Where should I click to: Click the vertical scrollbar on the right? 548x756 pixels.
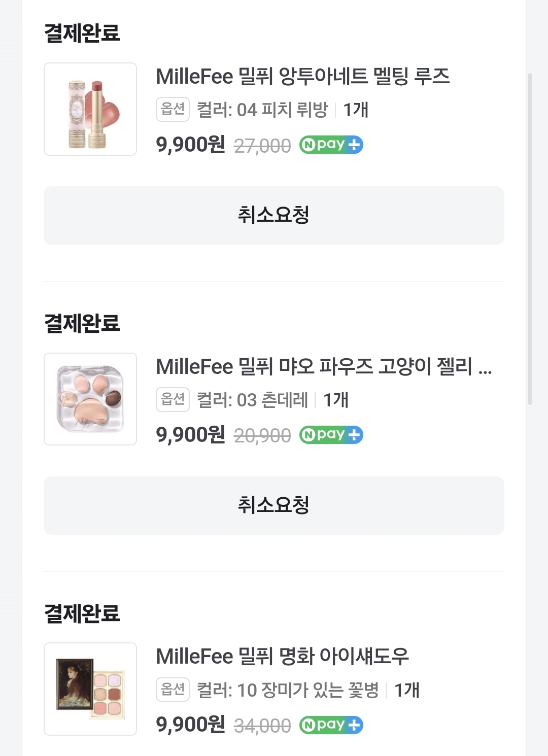pos(530,238)
